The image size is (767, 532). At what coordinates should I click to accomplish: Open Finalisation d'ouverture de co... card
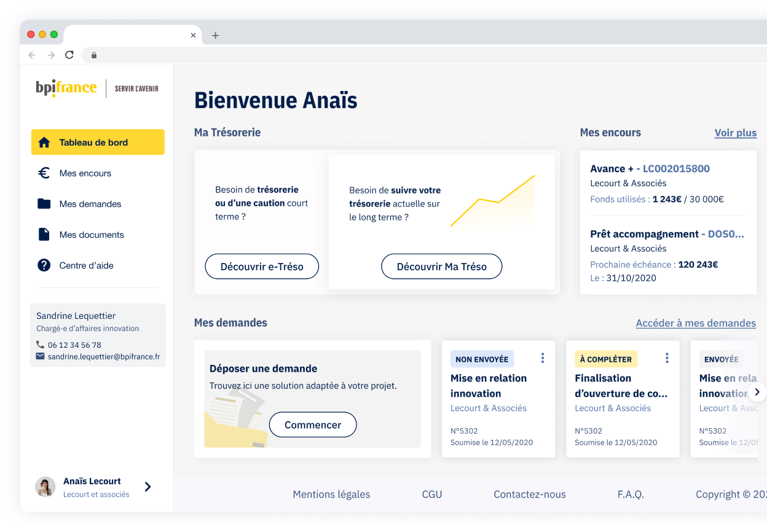click(x=623, y=399)
